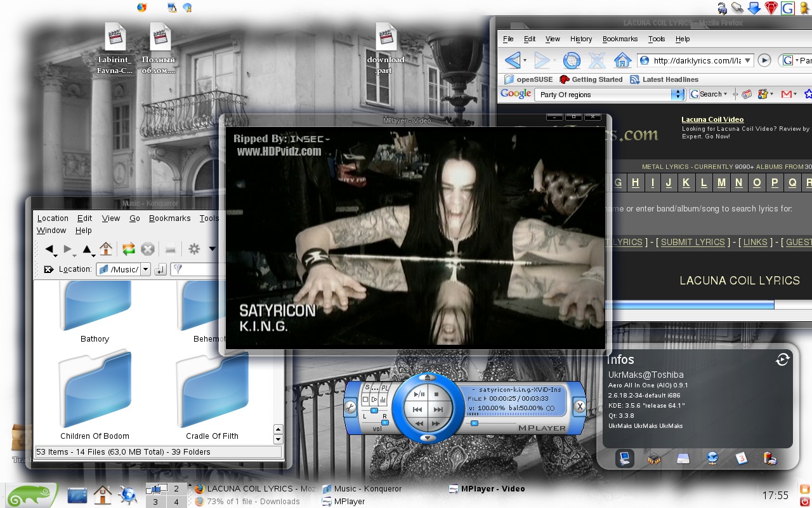Viewport: 812px width, 508px height.
Task: Click the Firefox Home button
Action: point(623,60)
